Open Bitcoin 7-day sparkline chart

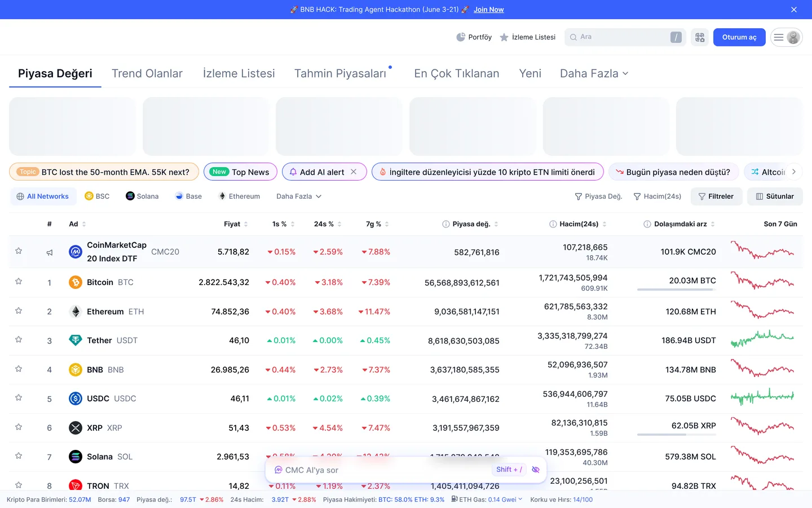[x=762, y=281]
